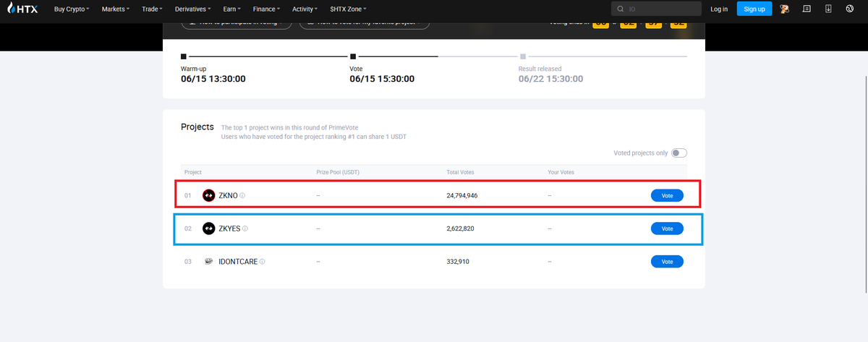Click the 2,622,820 total votes value
This screenshot has width=868, height=342.
(461, 228)
